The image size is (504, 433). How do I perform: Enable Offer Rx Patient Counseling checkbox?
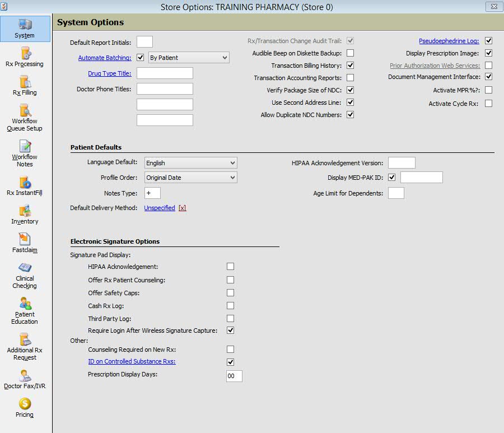click(231, 280)
